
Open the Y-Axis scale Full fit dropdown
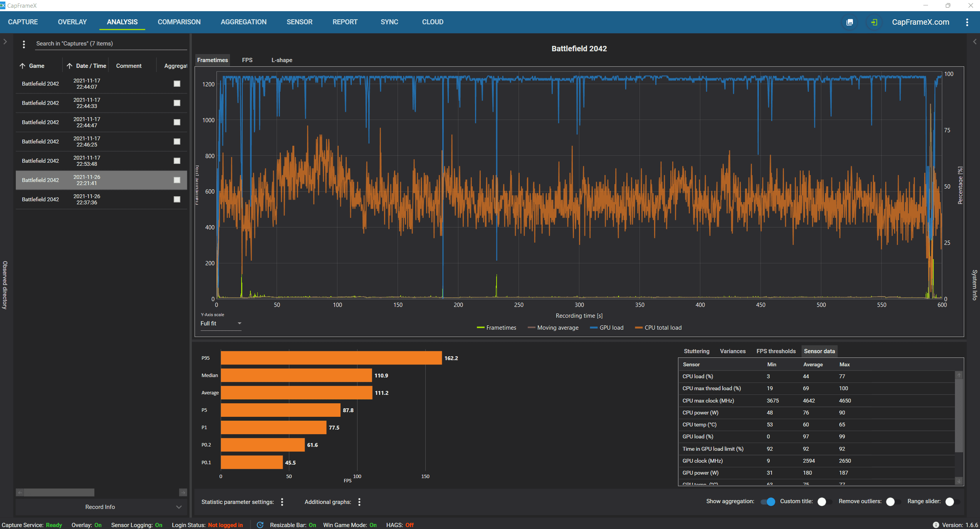[x=221, y=323]
